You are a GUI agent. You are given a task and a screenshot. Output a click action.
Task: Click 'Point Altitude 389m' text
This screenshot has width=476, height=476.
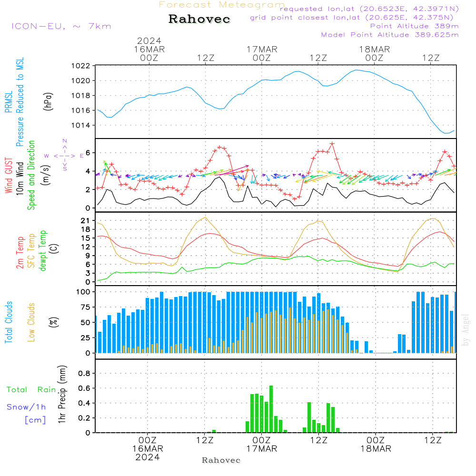[x=415, y=26]
